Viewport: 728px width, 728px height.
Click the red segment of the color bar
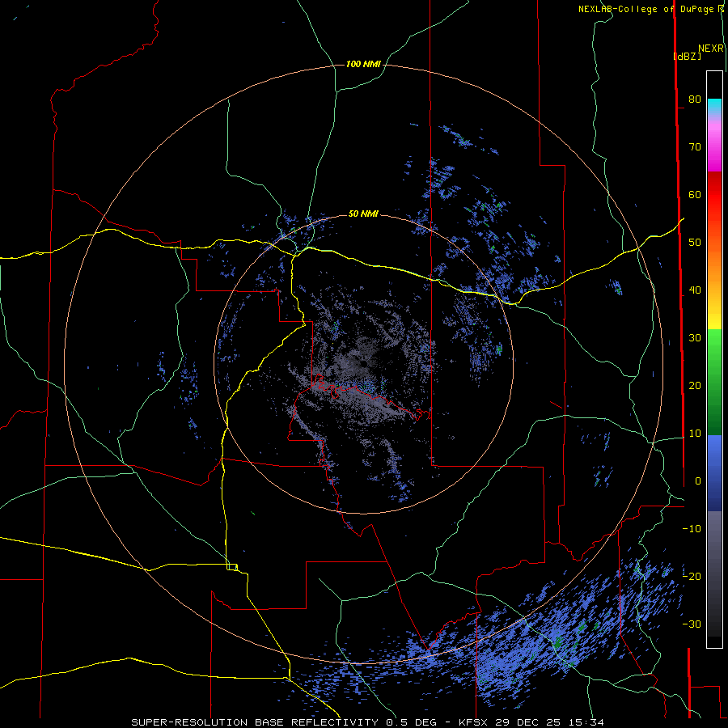point(714,195)
